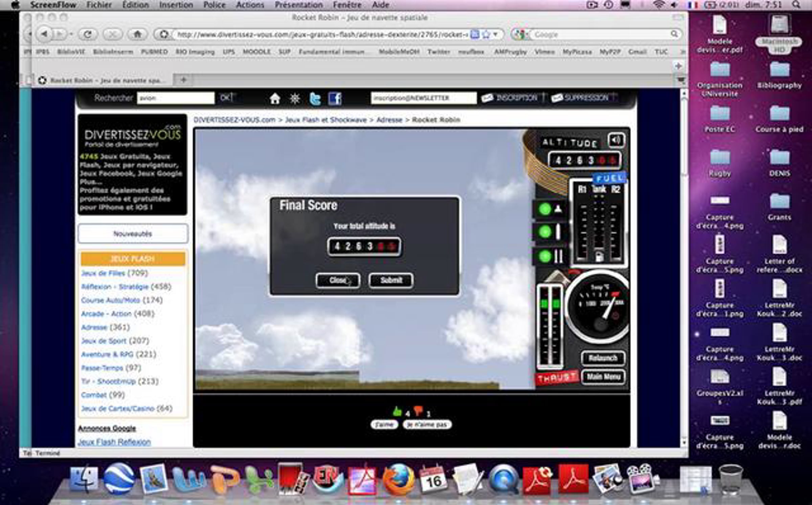Open Finder from the dock
This screenshot has width=812, height=505.
click(84, 480)
